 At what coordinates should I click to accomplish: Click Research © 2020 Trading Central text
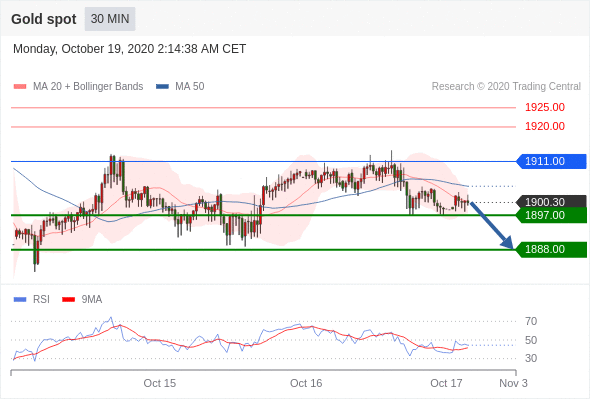pyautogui.click(x=506, y=87)
